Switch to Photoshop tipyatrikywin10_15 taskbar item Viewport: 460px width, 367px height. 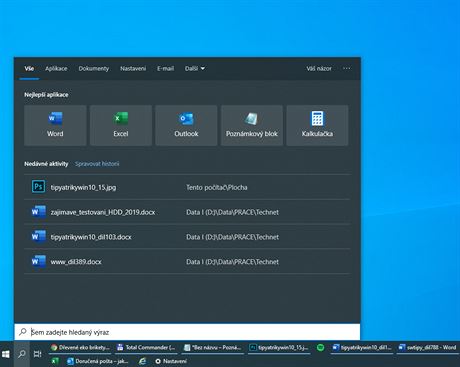(279, 347)
